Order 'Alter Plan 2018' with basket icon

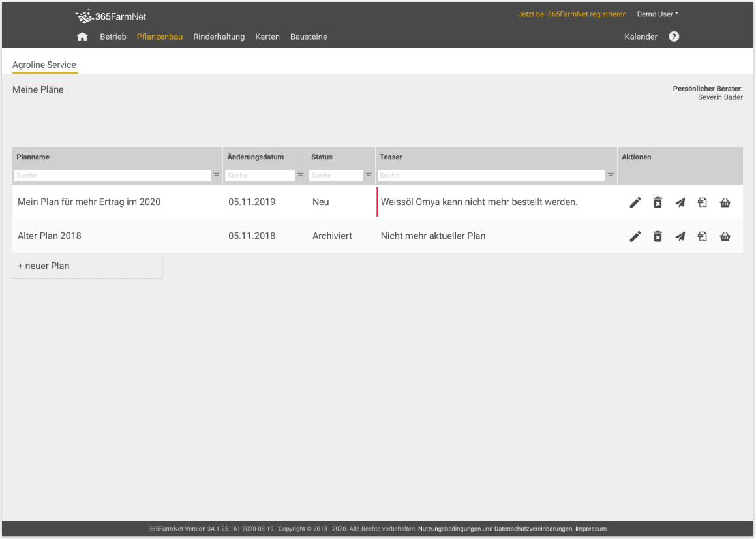click(x=725, y=236)
